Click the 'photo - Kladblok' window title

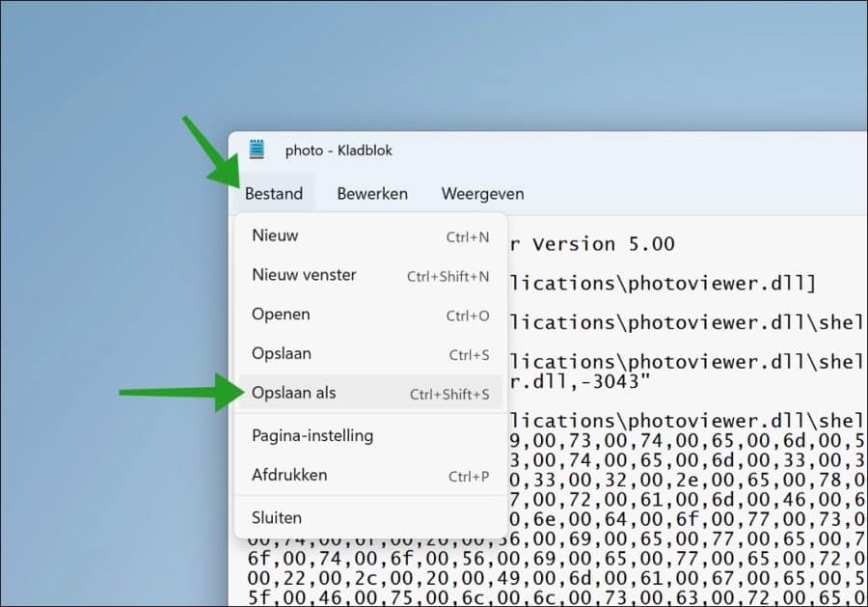[339, 151]
